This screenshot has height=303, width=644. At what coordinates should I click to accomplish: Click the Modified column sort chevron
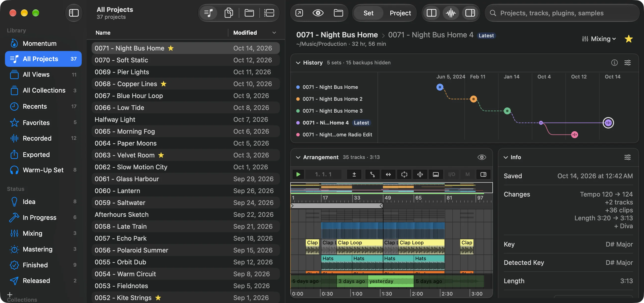(x=274, y=33)
